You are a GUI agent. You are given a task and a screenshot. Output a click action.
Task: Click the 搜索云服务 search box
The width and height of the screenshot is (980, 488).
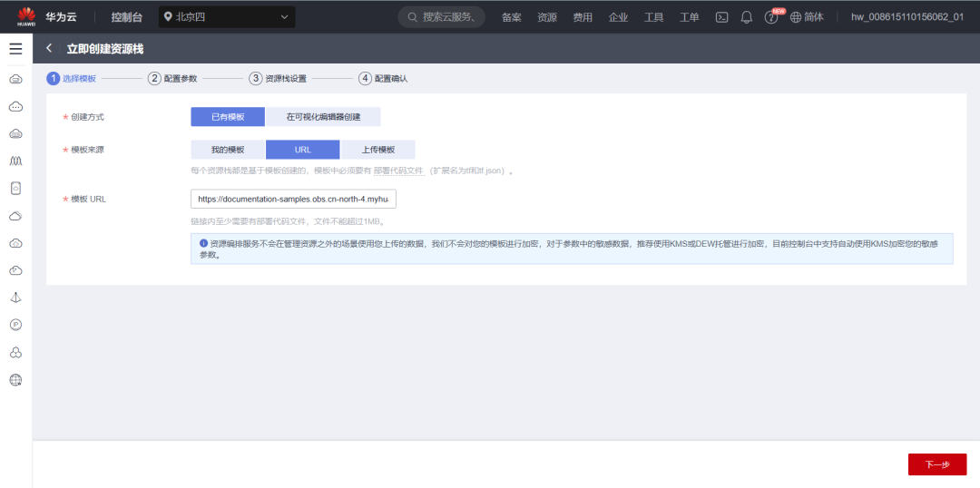441,17
